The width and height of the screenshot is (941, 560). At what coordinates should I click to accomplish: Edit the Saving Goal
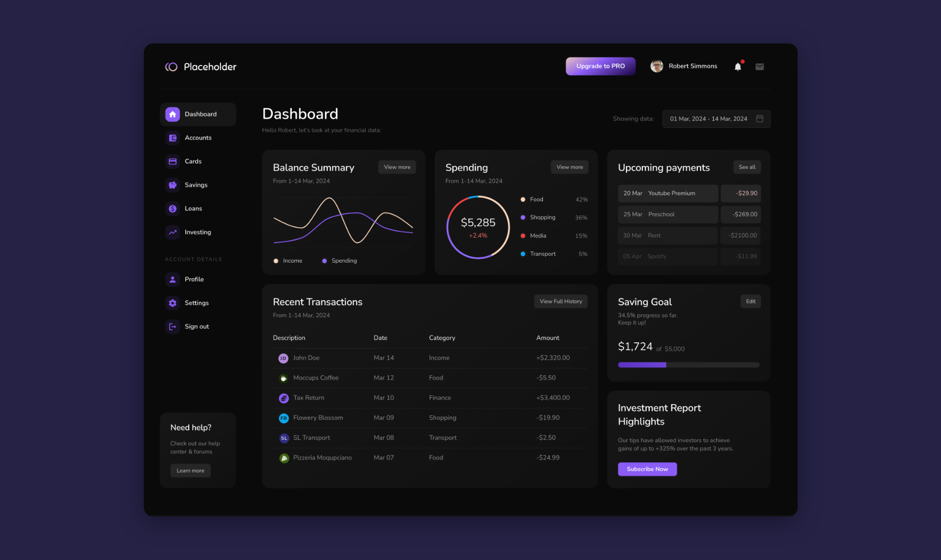tap(751, 302)
